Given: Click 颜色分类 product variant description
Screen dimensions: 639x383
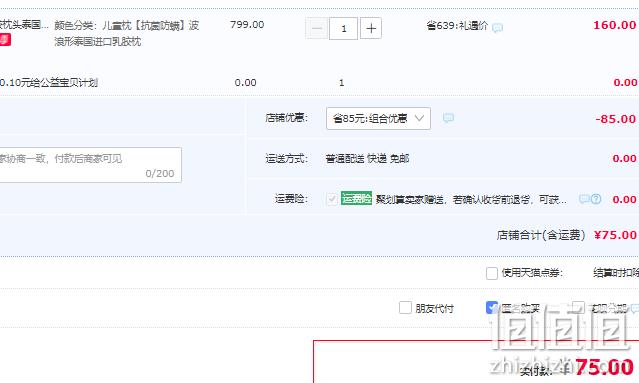Looking at the screenshot, I should coord(127,33).
